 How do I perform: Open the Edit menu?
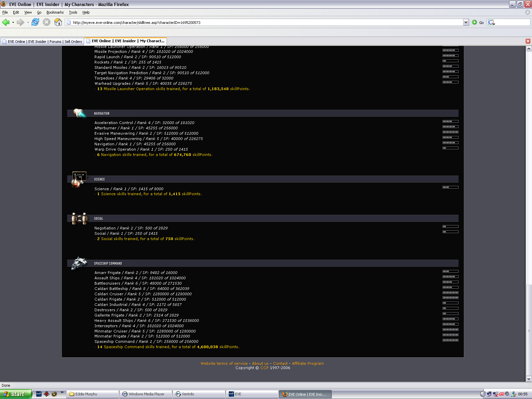pos(16,12)
